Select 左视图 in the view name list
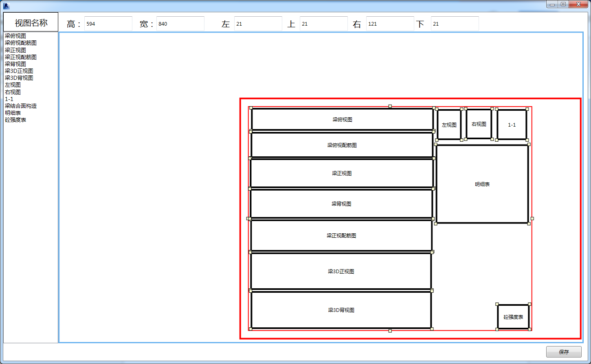This screenshot has width=591, height=364. pos(13,85)
